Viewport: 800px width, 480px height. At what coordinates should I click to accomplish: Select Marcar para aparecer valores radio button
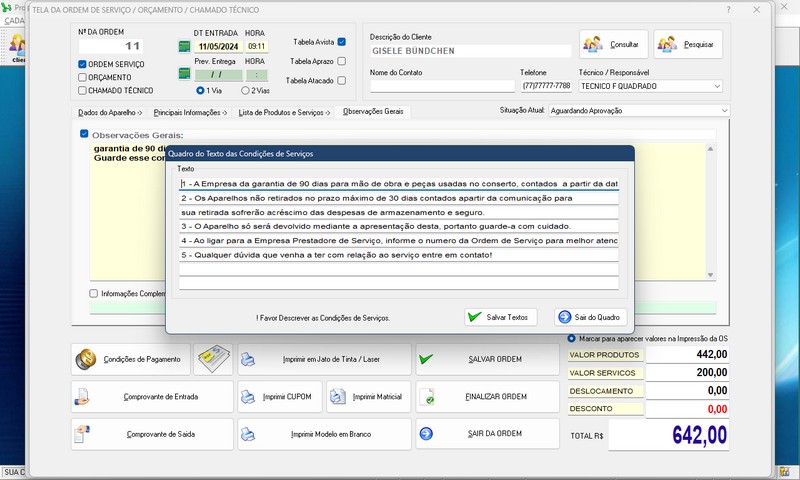[x=571, y=338]
